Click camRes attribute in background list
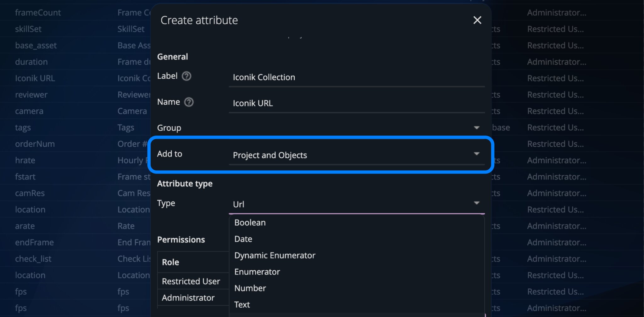644x317 pixels. (30, 193)
